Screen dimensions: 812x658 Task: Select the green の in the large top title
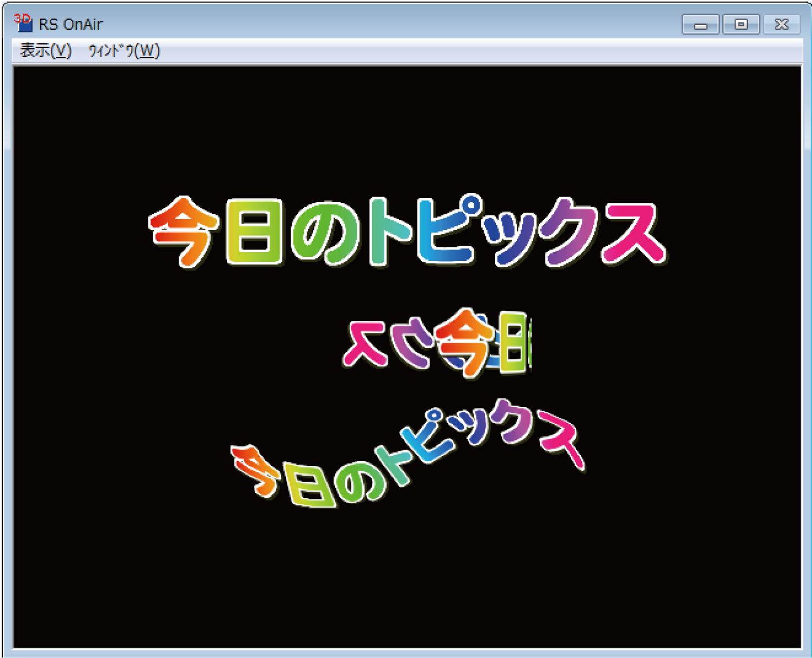(x=325, y=234)
